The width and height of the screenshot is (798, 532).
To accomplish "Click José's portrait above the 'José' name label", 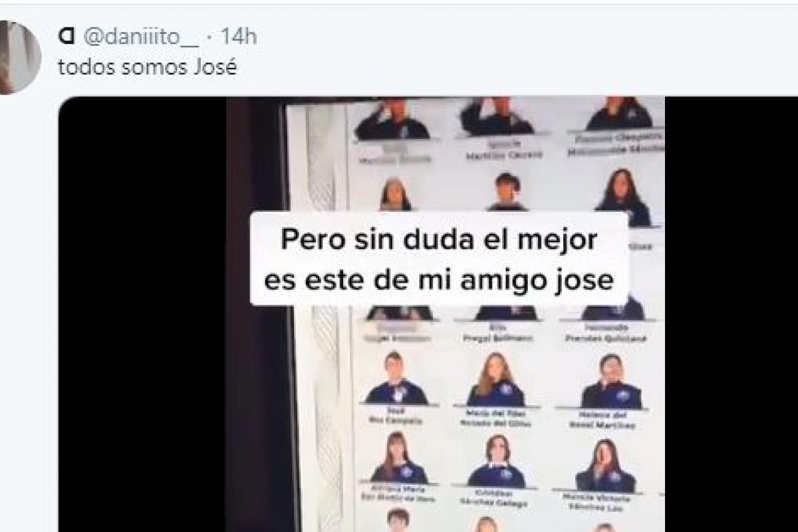I will click(x=396, y=378).
